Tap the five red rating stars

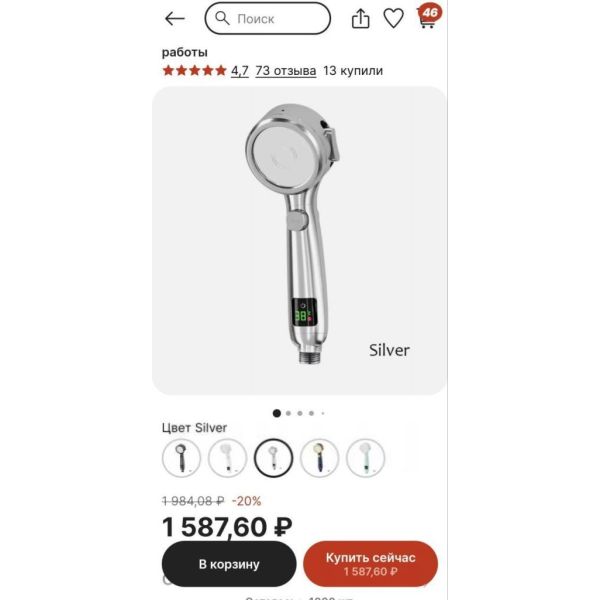coord(194,70)
